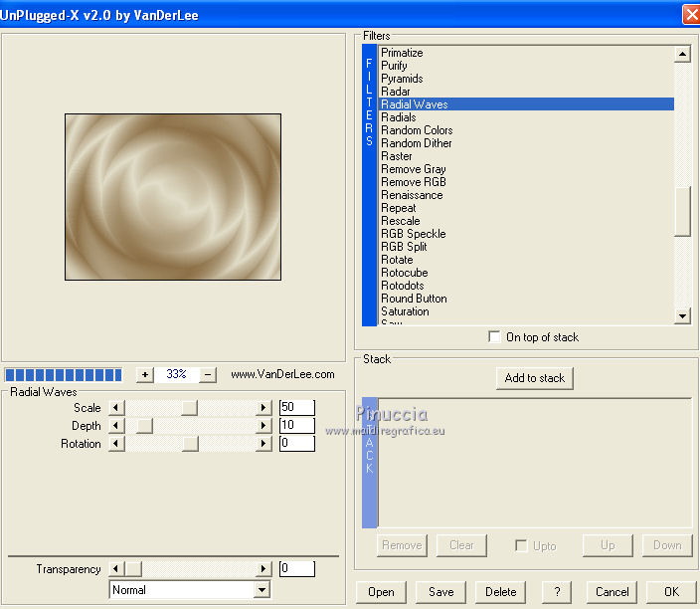Toggle the Upto checkbox
Screen dimensions: 700x609
click(521, 545)
